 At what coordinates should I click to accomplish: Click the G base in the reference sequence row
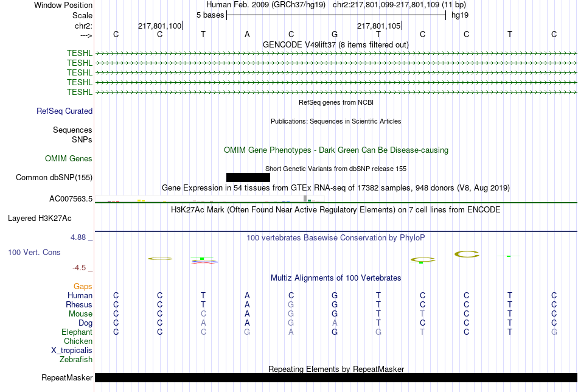(x=335, y=34)
